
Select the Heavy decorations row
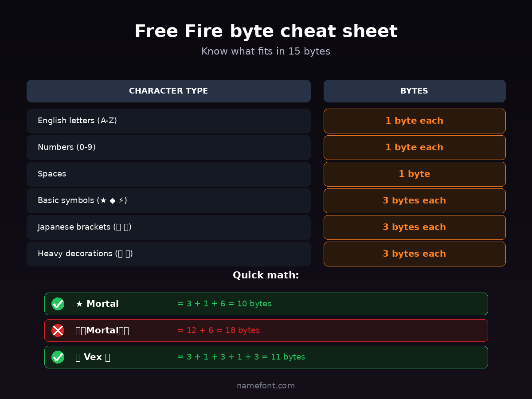point(168,254)
